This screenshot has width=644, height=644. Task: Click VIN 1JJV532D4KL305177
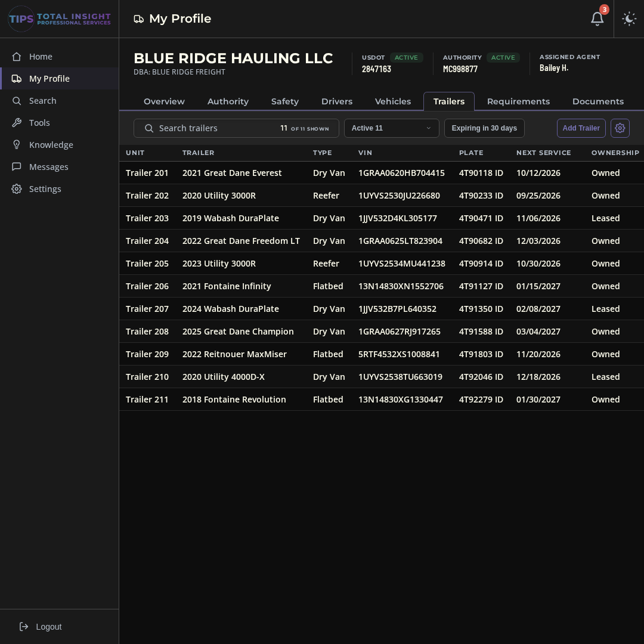tap(398, 218)
